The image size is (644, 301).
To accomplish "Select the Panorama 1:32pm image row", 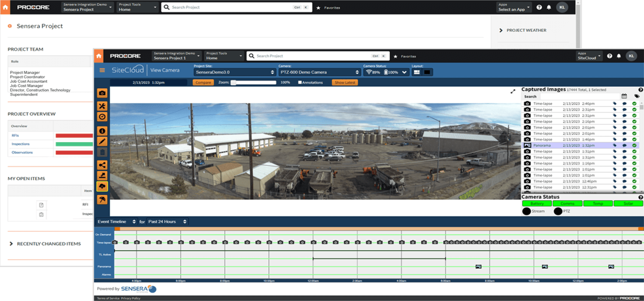I will (x=580, y=145).
